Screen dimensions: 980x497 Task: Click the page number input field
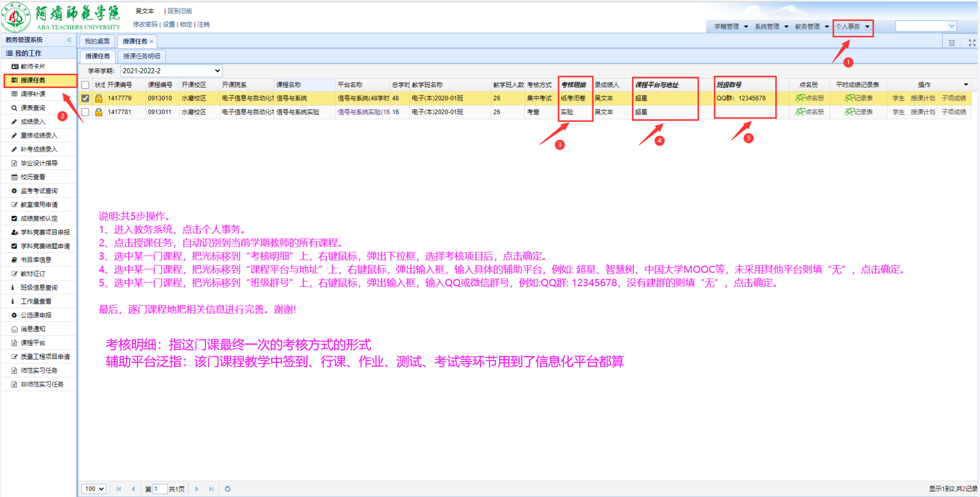(160, 489)
